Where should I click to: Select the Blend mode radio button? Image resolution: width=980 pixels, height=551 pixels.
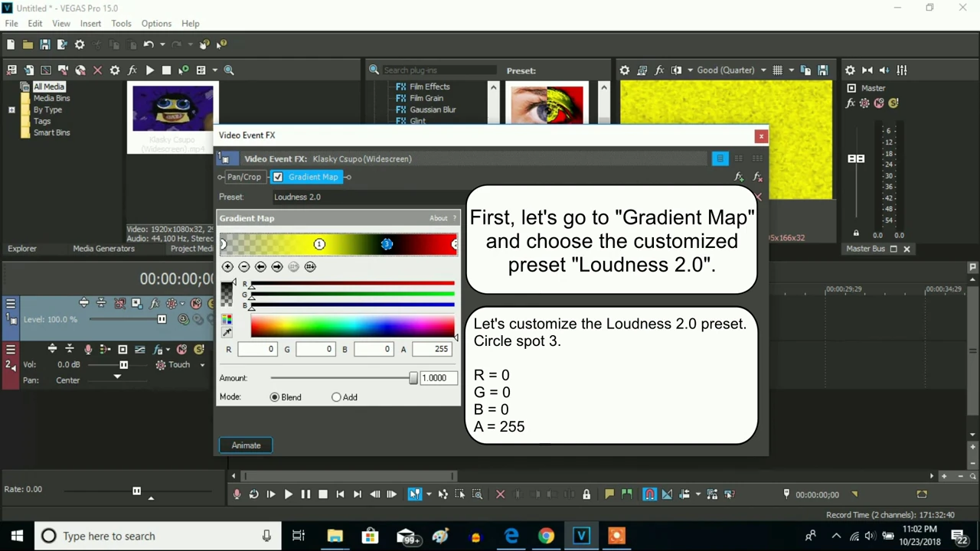coord(274,397)
